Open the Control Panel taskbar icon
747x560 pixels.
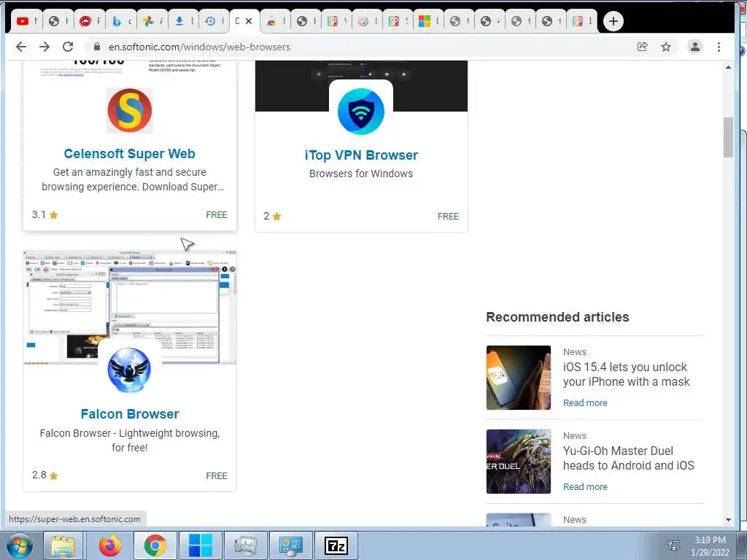coord(290,545)
